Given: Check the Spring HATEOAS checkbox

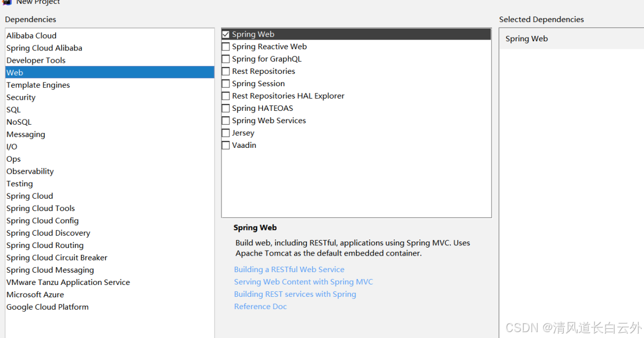Looking at the screenshot, I should [x=226, y=108].
